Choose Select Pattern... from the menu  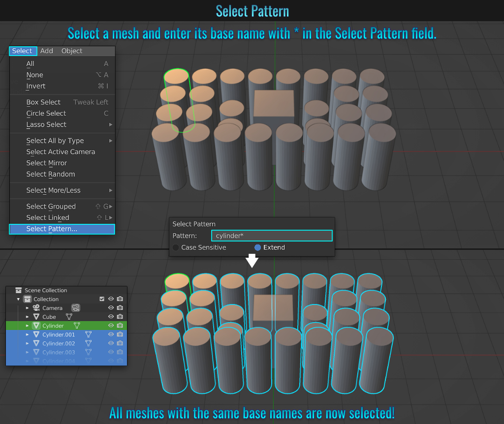click(x=62, y=229)
